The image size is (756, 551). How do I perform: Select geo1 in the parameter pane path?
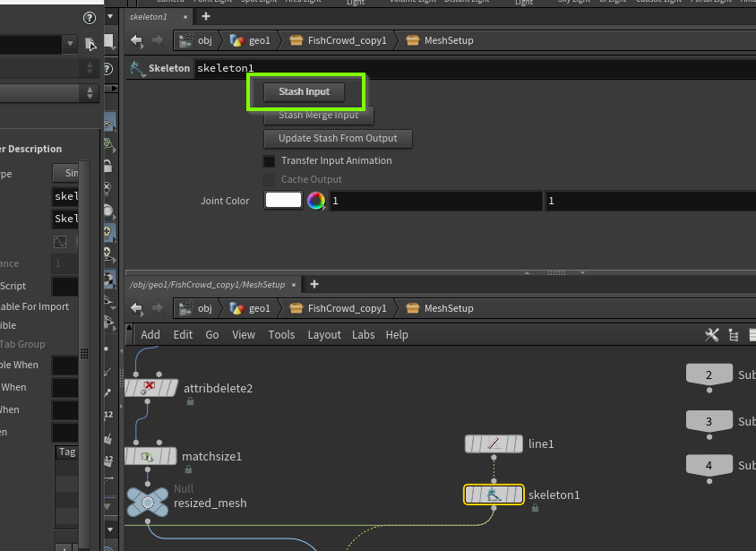pyautogui.click(x=250, y=40)
